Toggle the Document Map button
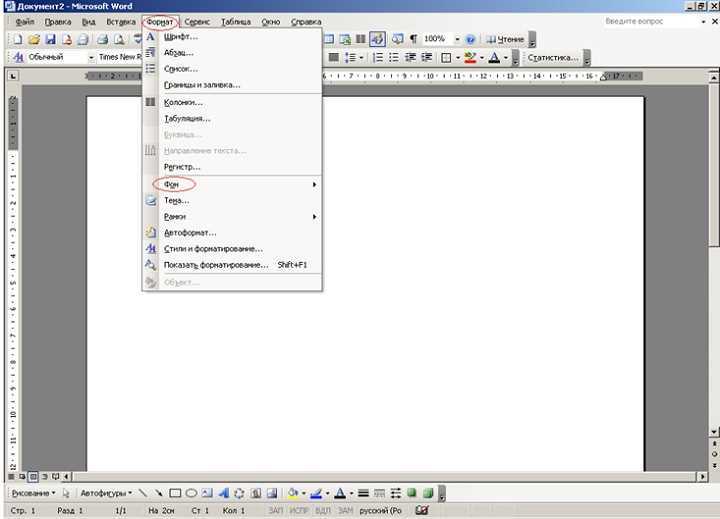The image size is (720, 519). click(398, 39)
